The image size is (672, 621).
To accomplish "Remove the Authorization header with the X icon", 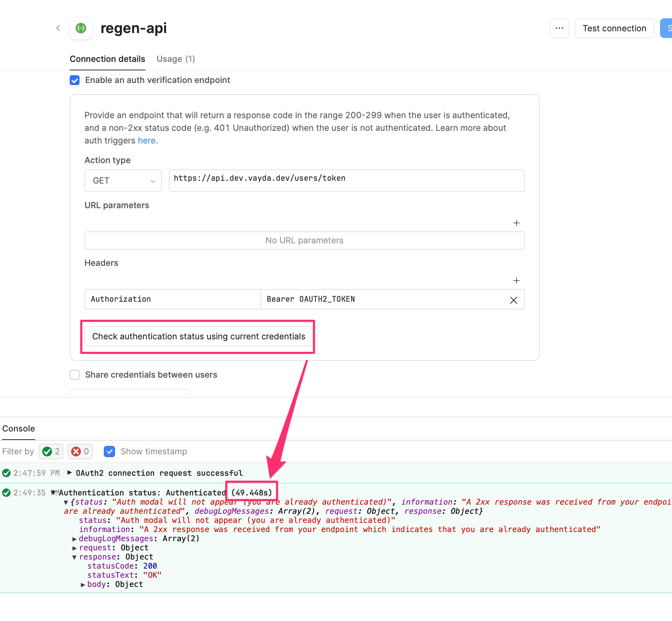I will pos(513,300).
